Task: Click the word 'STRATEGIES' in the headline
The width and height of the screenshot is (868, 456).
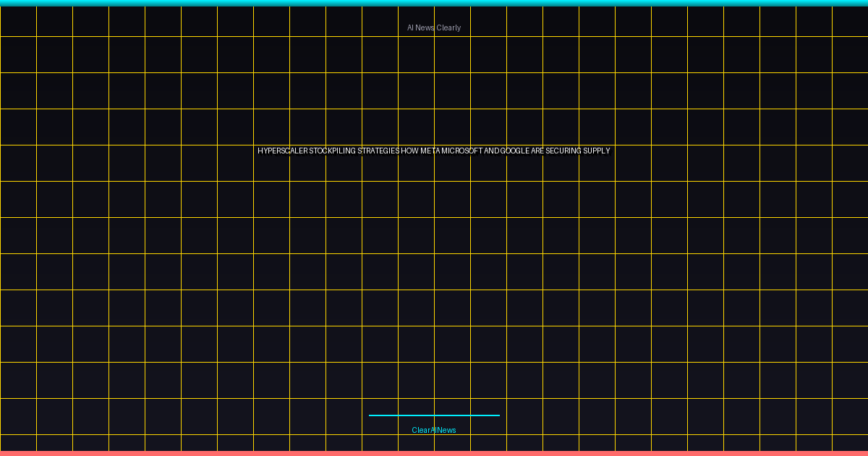Action: coord(378,151)
